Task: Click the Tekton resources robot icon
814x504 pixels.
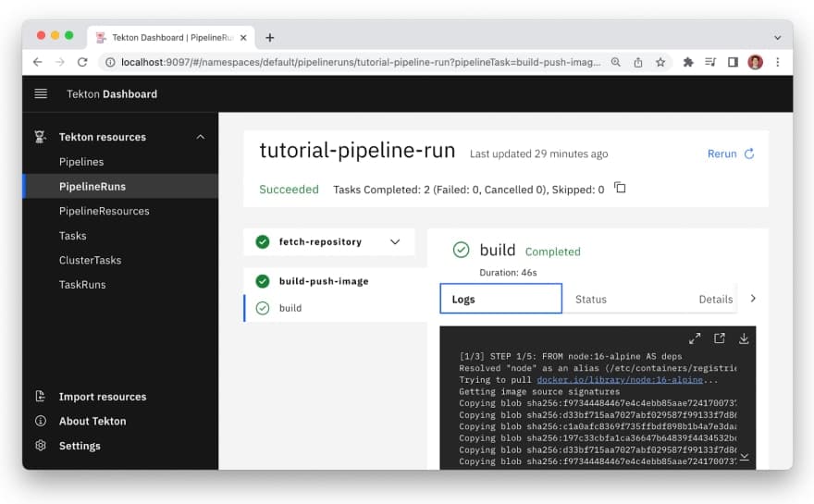Action: click(x=40, y=137)
